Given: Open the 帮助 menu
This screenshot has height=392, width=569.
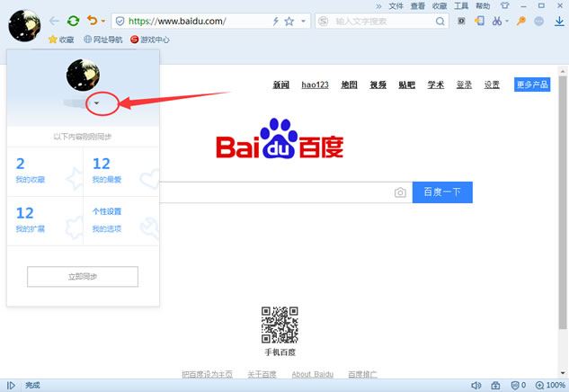Looking at the screenshot, I should 483,6.
